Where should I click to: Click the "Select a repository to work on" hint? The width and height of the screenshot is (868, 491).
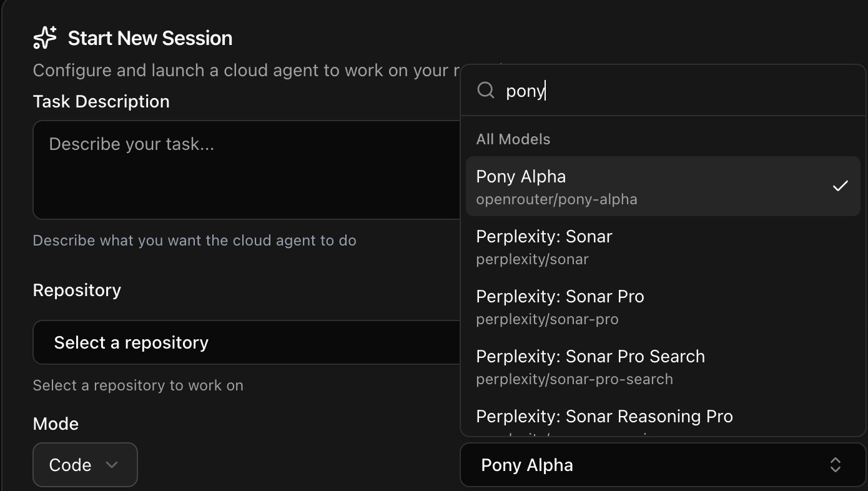point(138,385)
